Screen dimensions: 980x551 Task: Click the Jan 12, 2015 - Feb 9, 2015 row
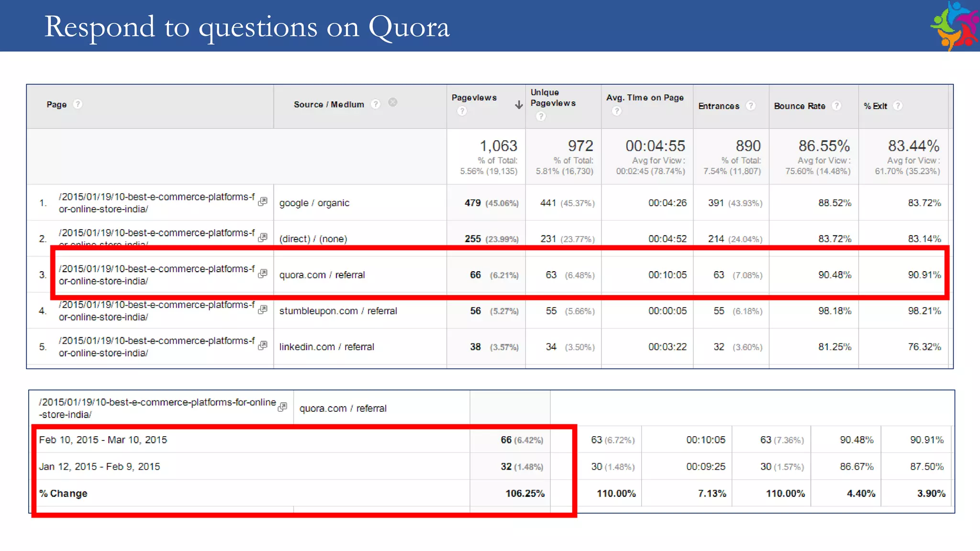tap(100, 467)
